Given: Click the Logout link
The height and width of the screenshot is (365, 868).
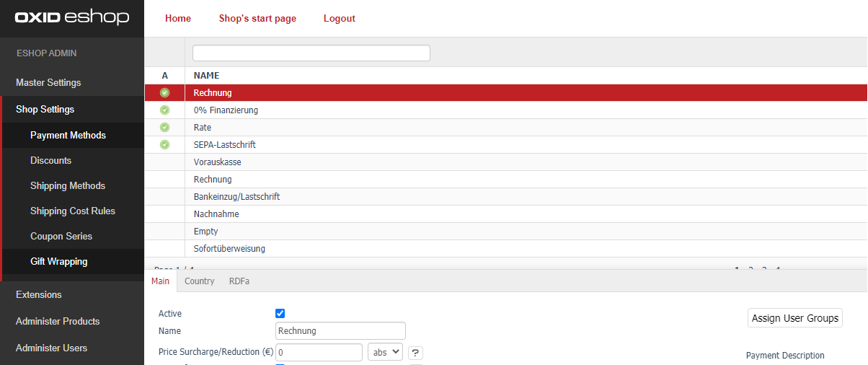Looking at the screenshot, I should pyautogui.click(x=339, y=19).
